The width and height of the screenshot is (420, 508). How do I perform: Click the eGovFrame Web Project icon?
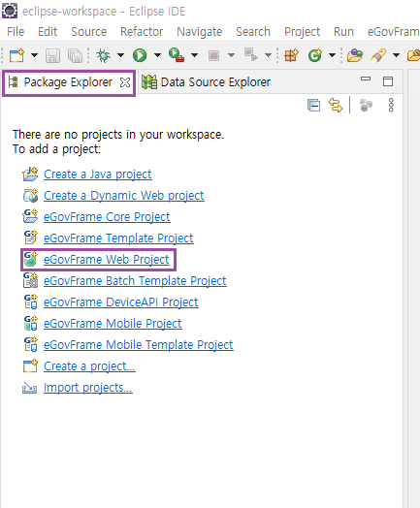tap(30, 259)
